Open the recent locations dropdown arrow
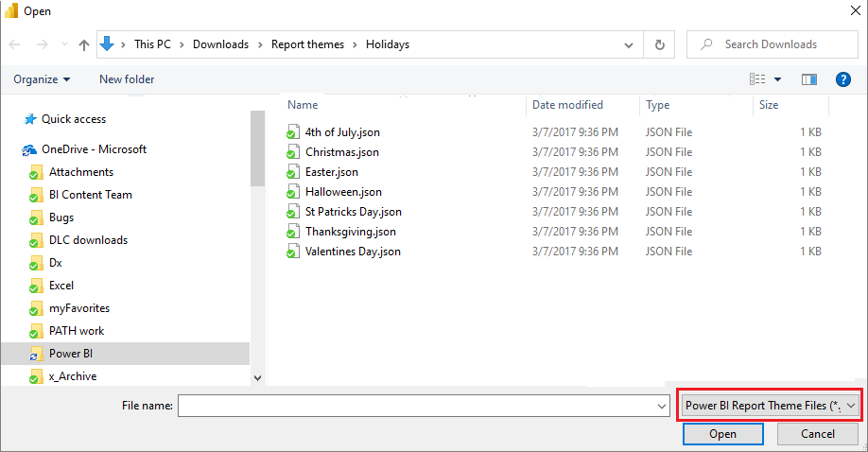868x452 pixels. click(x=64, y=44)
